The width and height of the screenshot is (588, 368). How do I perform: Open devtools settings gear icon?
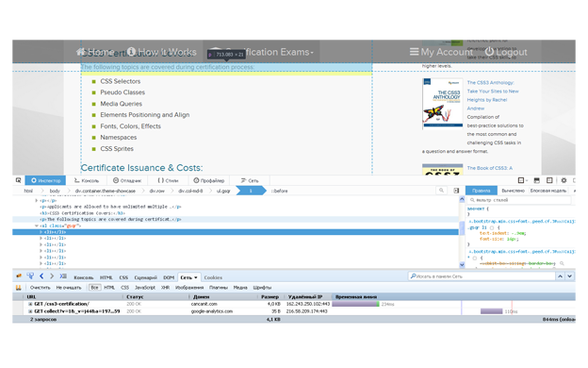(x=563, y=180)
